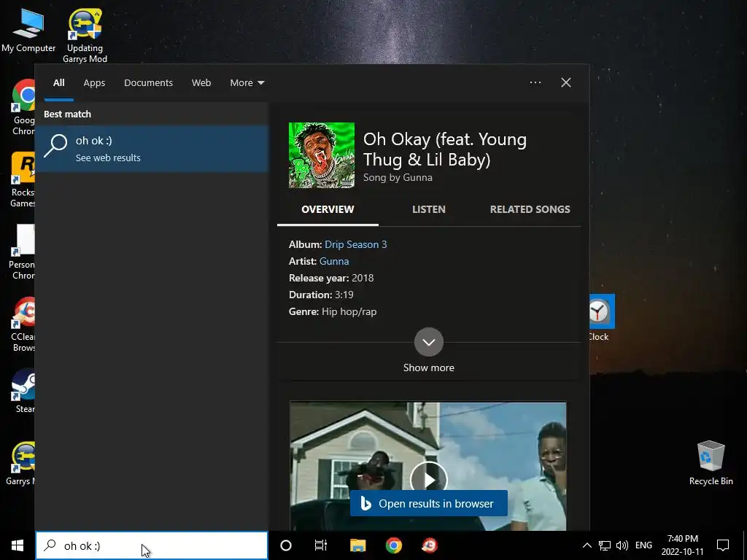Open the Clock desktop icon
The image size is (747, 560).
(x=602, y=318)
